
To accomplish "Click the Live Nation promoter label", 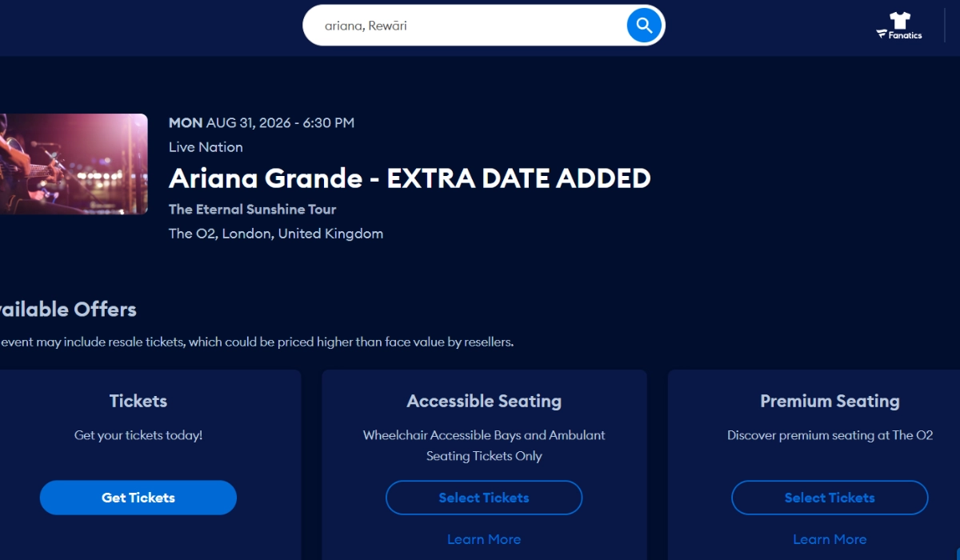I will (206, 146).
